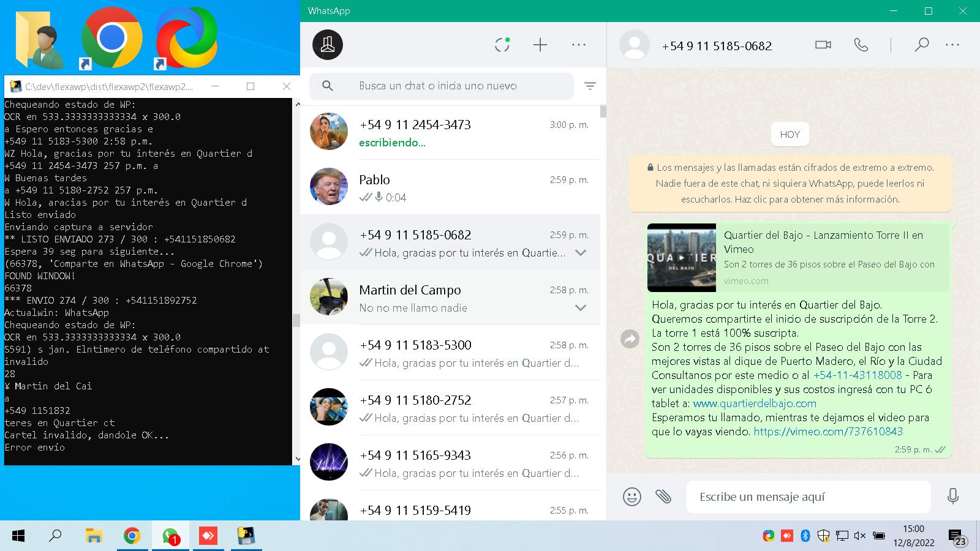Image resolution: width=980 pixels, height=551 pixels.
Task: Forward the Quartier del Bajo message
Action: tap(630, 339)
